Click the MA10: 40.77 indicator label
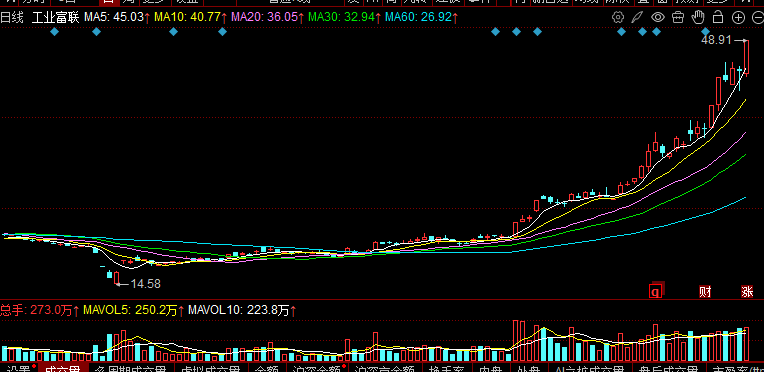 [191, 18]
